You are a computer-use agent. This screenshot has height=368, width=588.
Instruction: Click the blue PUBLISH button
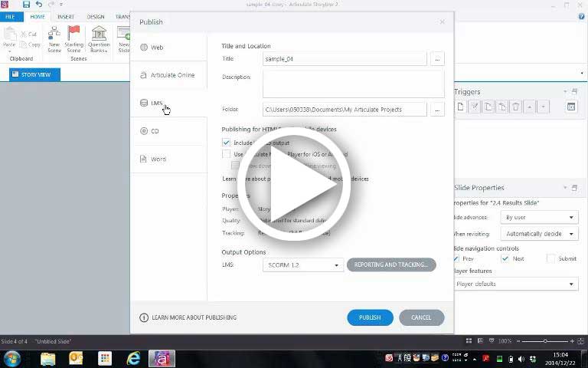tap(370, 317)
